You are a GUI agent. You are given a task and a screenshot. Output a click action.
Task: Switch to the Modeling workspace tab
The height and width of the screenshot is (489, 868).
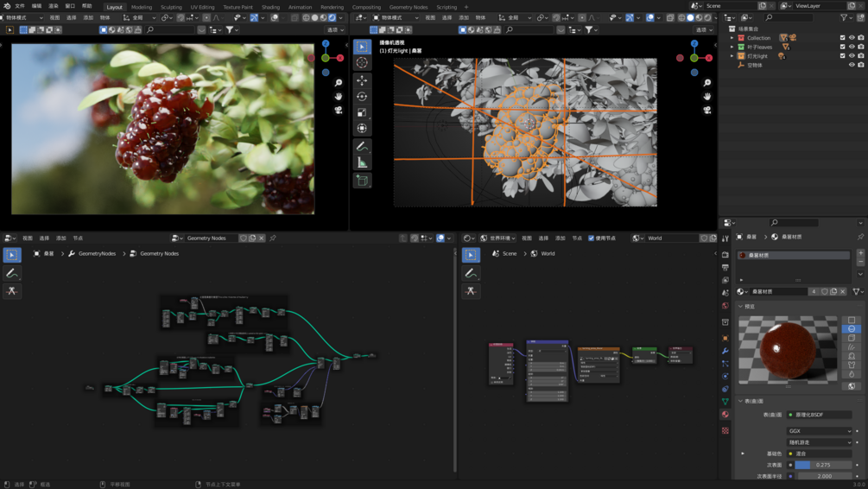(x=142, y=7)
